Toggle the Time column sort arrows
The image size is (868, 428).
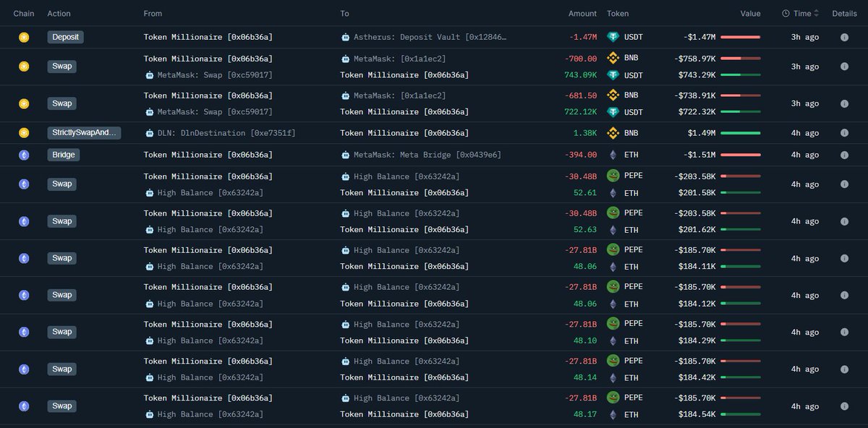click(x=817, y=13)
